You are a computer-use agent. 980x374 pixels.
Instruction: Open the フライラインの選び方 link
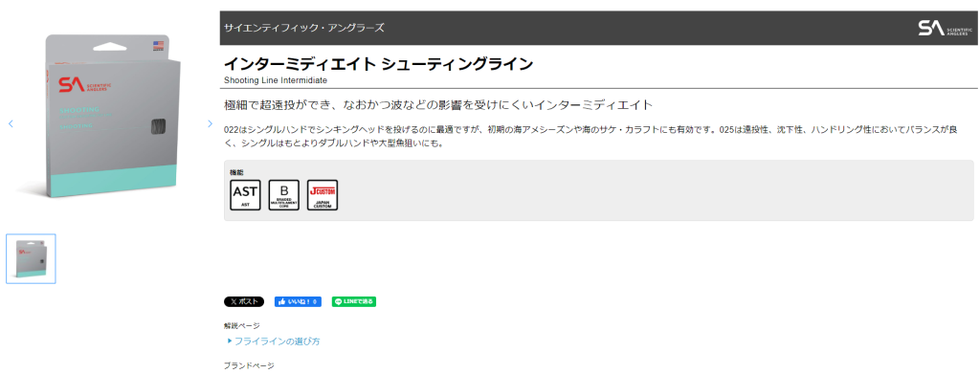tap(277, 341)
